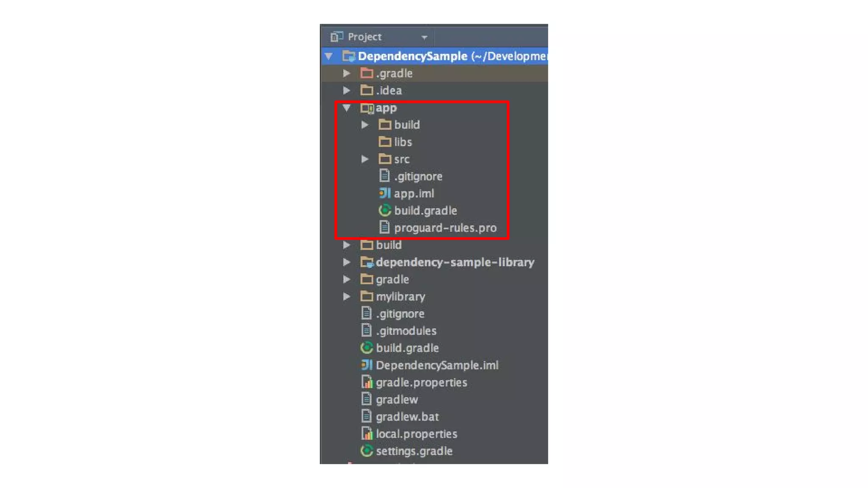Collapse the DependencySample root node
This screenshot has width=868, height=488.
pyautogui.click(x=329, y=56)
